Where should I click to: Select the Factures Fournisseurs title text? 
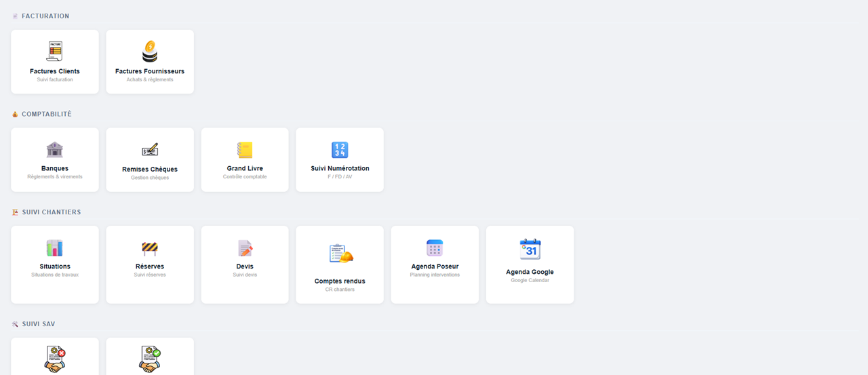[x=150, y=71]
